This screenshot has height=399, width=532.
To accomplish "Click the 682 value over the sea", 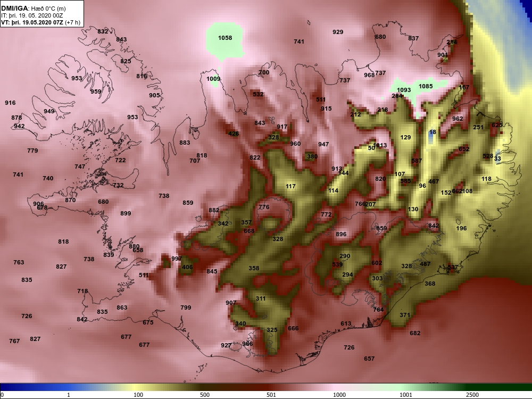I will point(415,333).
